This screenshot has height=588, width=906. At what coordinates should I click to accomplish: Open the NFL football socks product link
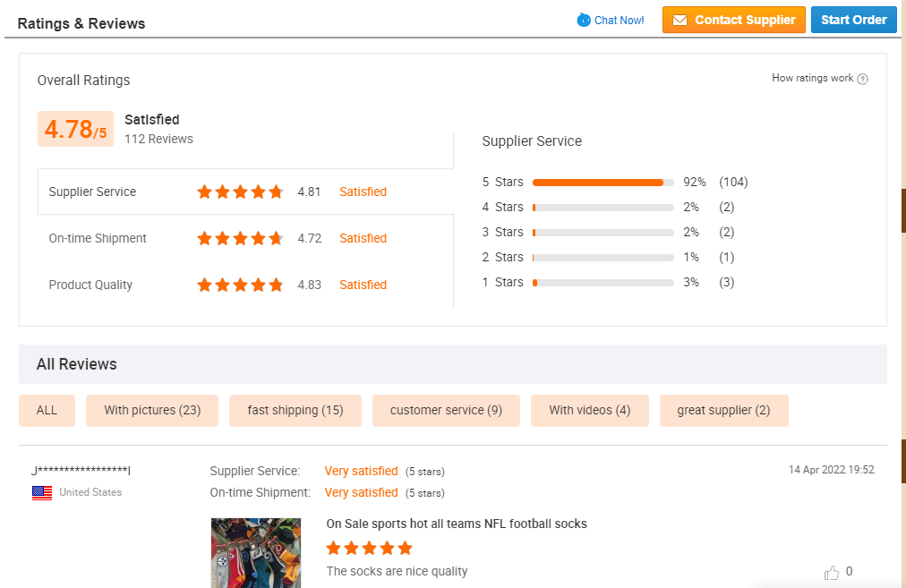coord(457,524)
